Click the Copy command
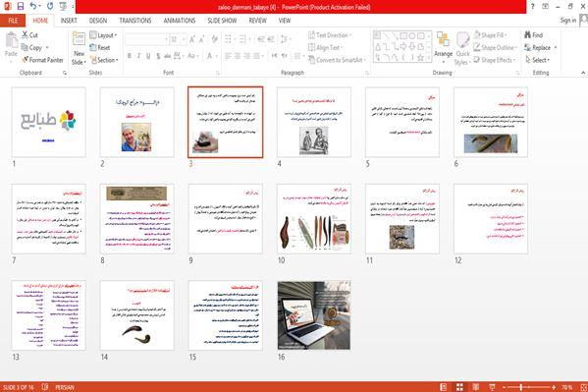Viewport: 588px width, 392px height. pos(31,48)
